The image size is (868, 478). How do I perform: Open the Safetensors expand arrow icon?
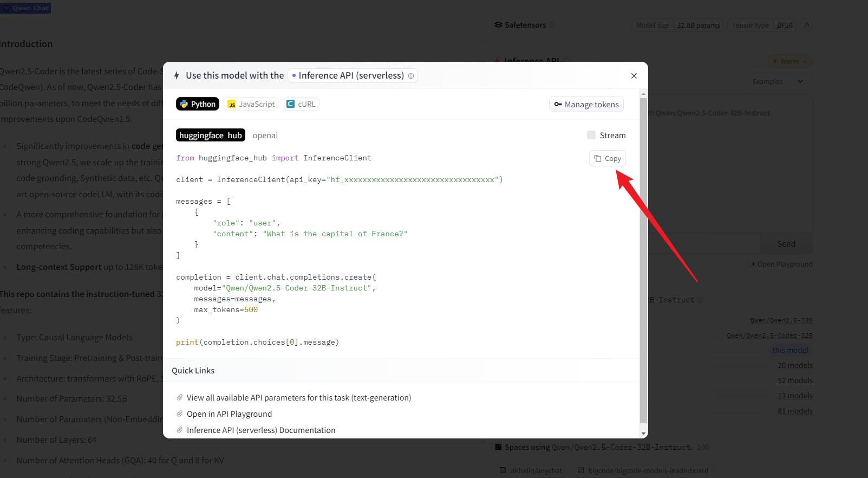(x=806, y=25)
